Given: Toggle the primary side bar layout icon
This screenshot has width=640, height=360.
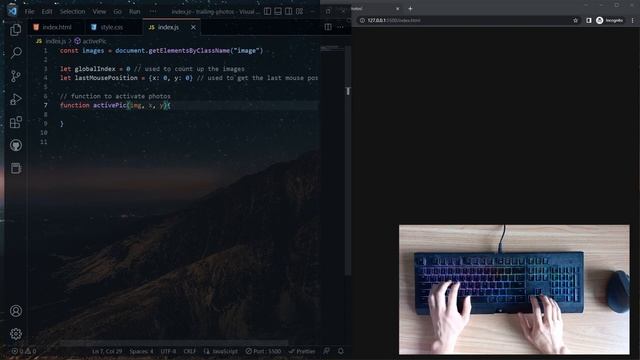Looking at the screenshot, I should [267, 11].
